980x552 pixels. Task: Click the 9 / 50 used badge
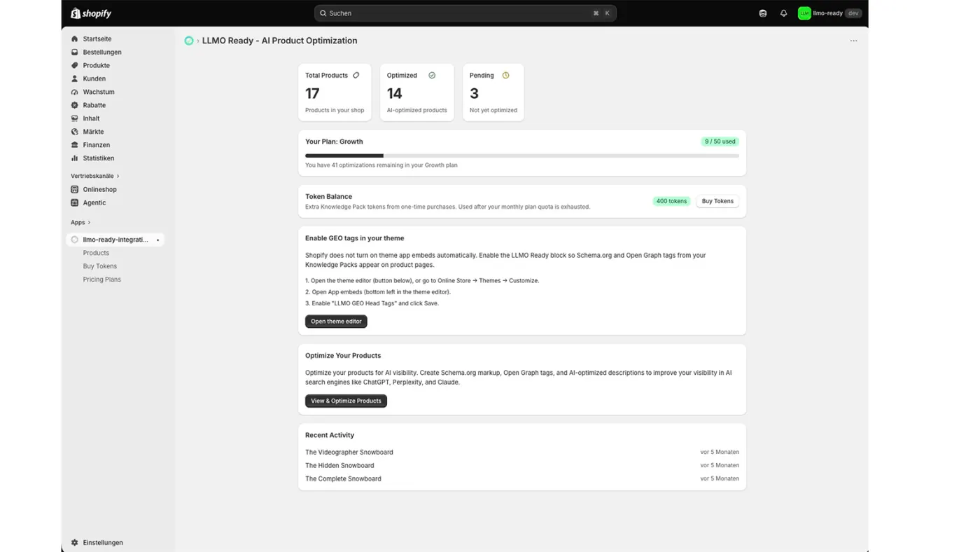coord(720,142)
